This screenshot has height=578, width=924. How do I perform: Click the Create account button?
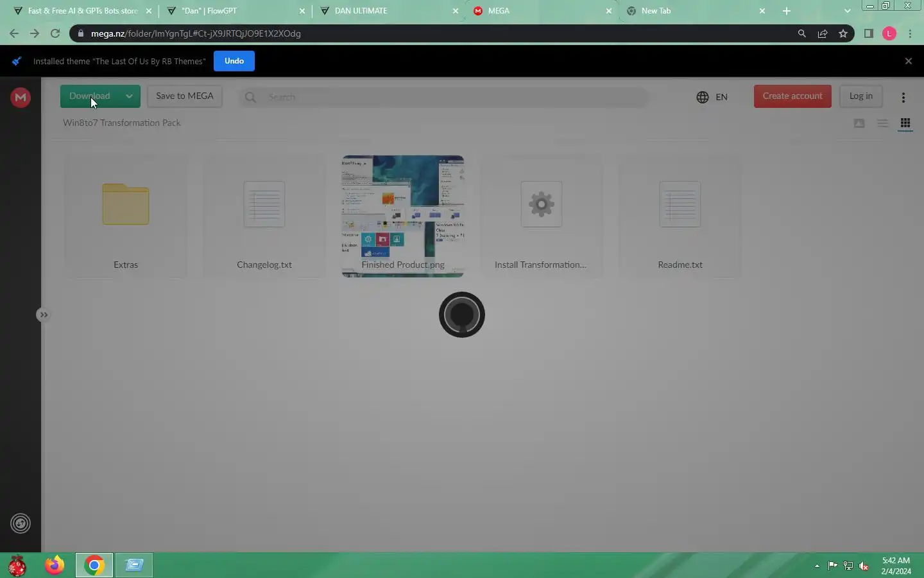pos(792,96)
